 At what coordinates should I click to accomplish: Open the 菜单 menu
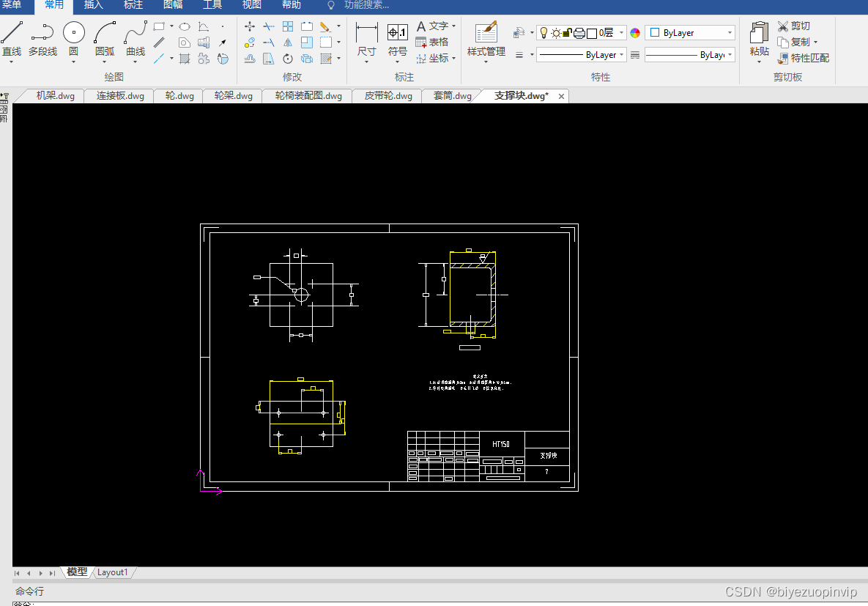tap(12, 5)
